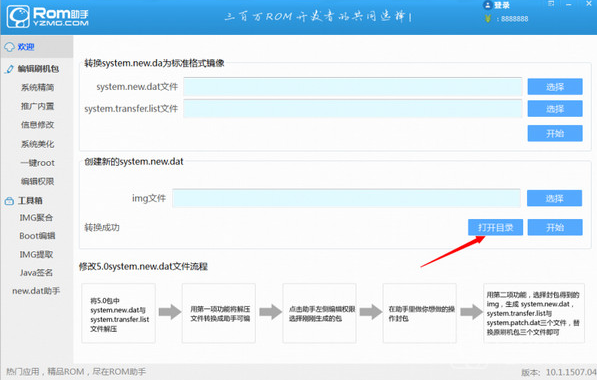
Task: Select the new.dat助手 sidebar entry
Action: click(x=36, y=291)
